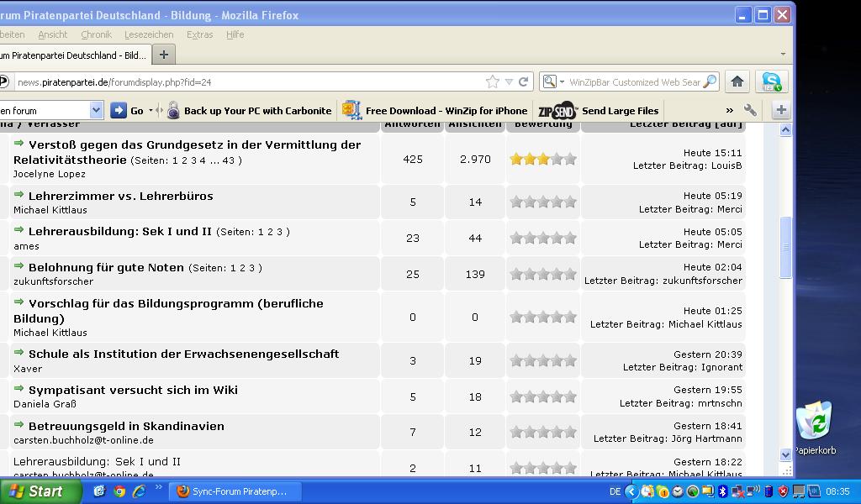The image size is (861, 504).
Task: Click the Firefox Home button
Action: coord(737,81)
